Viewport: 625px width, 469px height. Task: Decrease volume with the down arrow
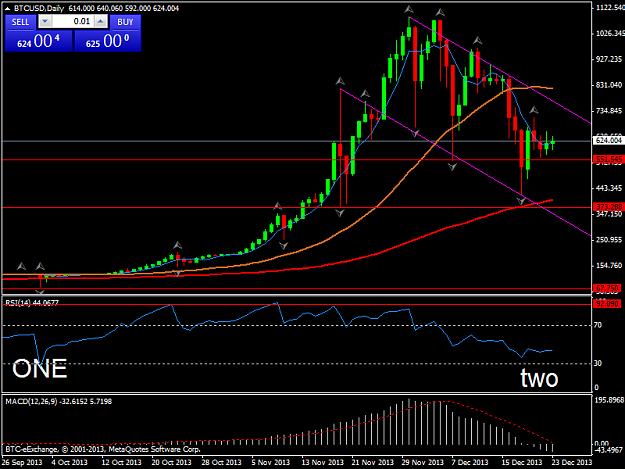tap(45, 22)
